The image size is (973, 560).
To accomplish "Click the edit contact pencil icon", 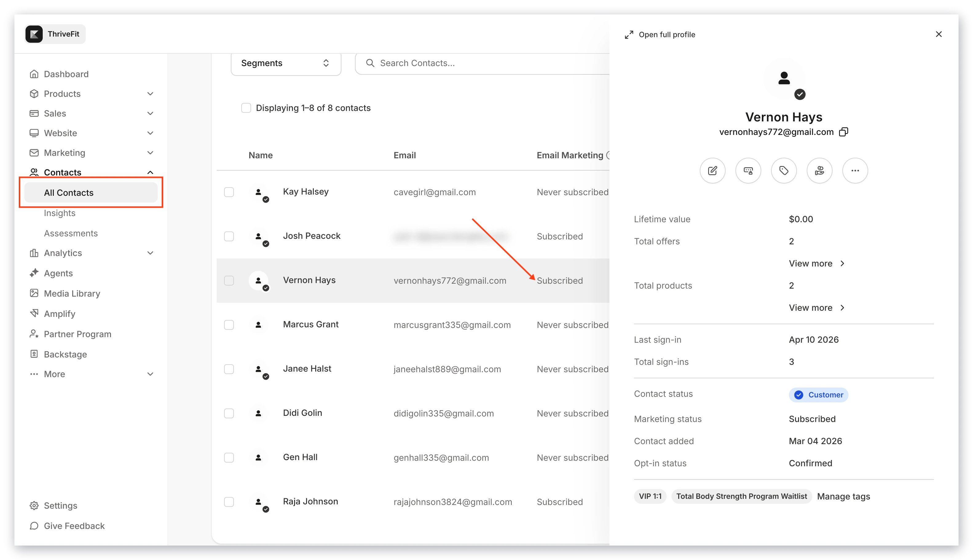I will click(x=712, y=170).
